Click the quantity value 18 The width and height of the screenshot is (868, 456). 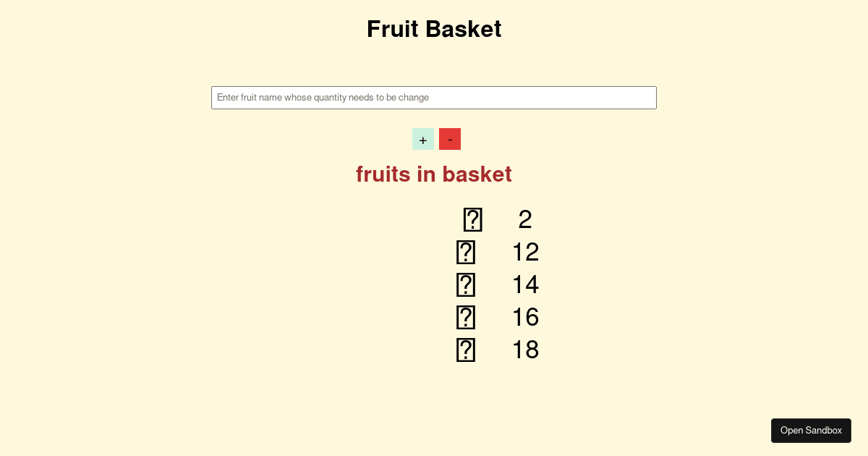point(525,350)
